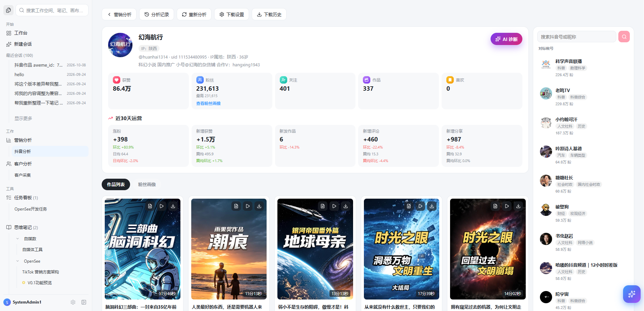The width and height of the screenshot is (644, 311).
Task: Collapse the 自媒数 notes folder
Action: click(x=18, y=239)
